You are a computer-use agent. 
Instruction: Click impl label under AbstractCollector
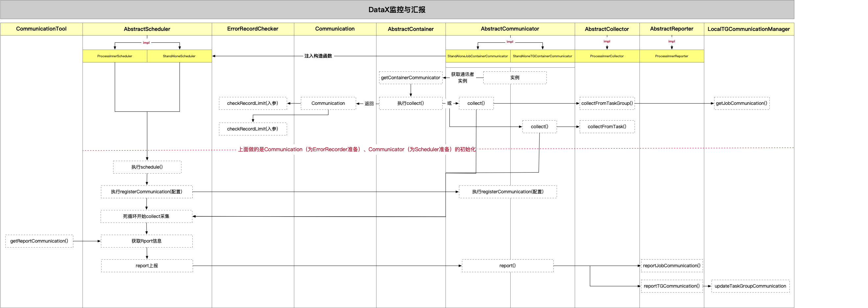pyautogui.click(x=607, y=41)
